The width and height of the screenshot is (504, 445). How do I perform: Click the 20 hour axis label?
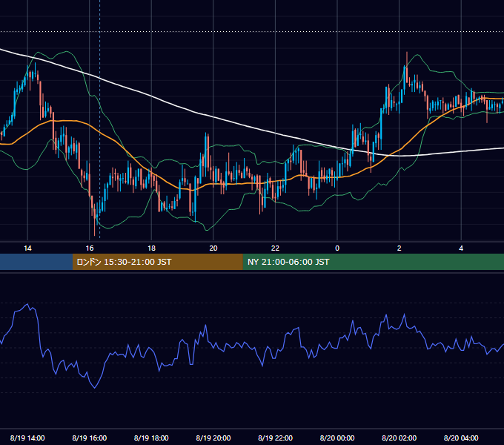(x=213, y=248)
